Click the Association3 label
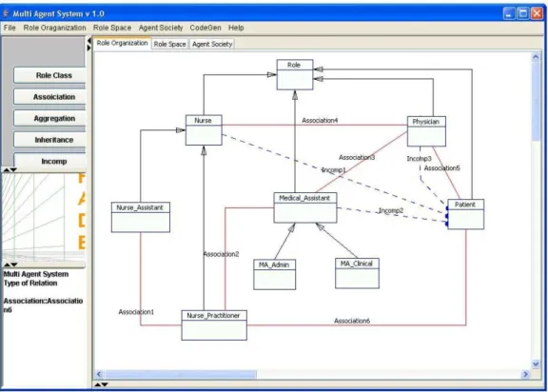Image resolution: width=548 pixels, height=392 pixels. (357, 157)
